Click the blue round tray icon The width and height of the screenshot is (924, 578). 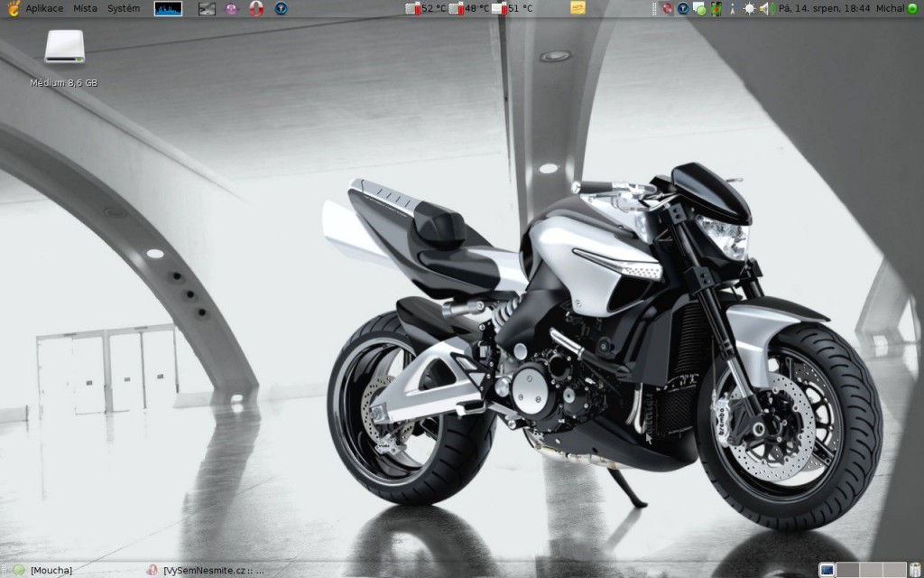point(683,8)
